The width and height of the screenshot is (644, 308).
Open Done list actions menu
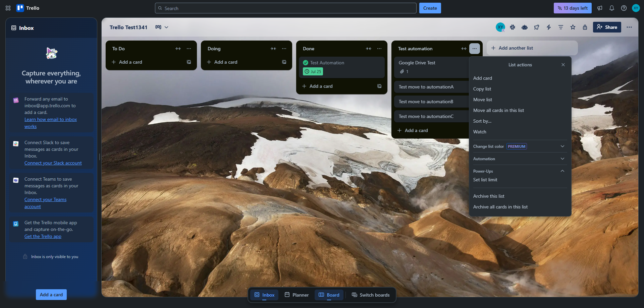pyautogui.click(x=379, y=49)
